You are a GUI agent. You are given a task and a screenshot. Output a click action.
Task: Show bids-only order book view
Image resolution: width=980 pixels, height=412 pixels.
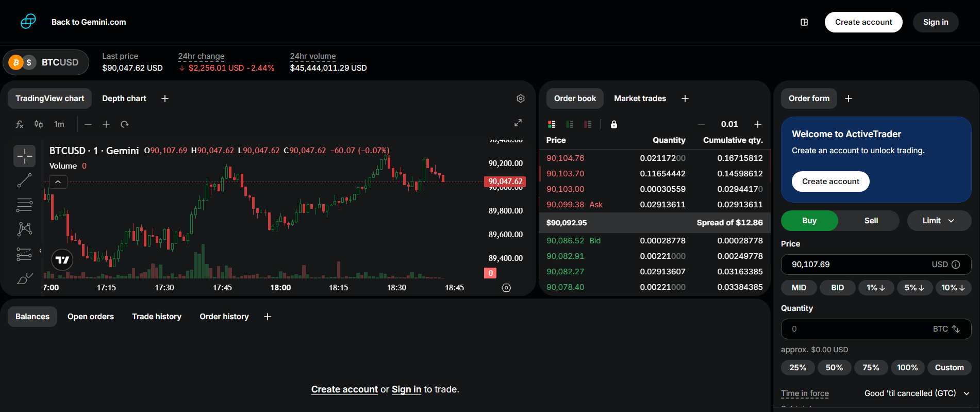pyautogui.click(x=570, y=124)
